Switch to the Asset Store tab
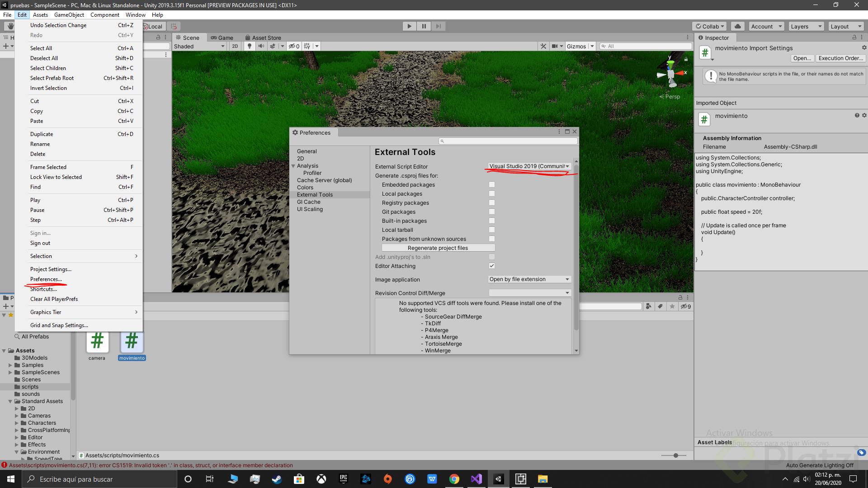 pyautogui.click(x=263, y=38)
